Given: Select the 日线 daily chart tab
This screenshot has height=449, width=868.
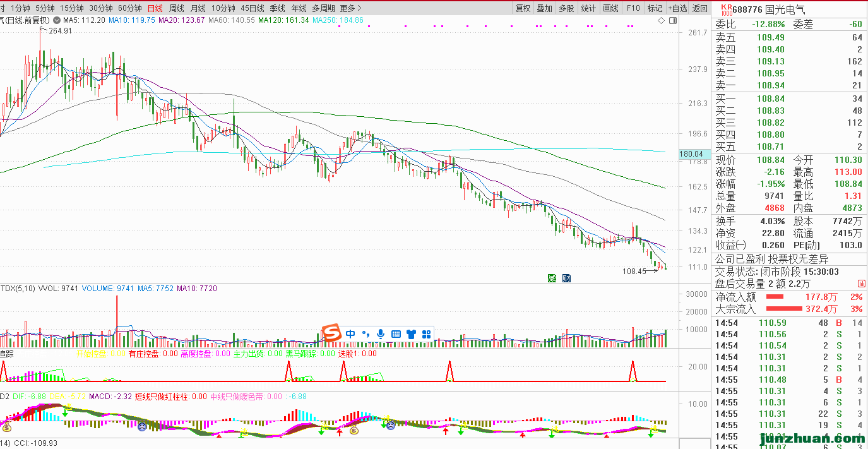Looking at the screenshot, I should pyautogui.click(x=155, y=8).
